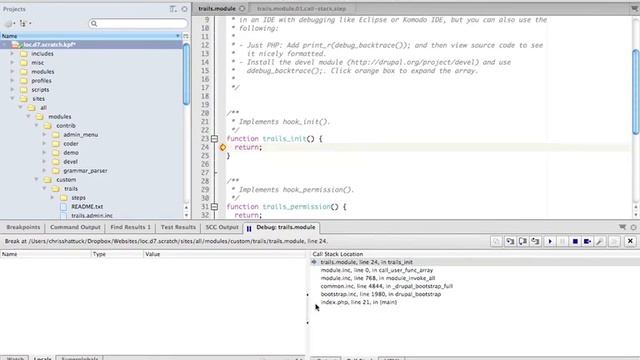Click the Detach debugger button
Screen dimensions: 640x360
pyautogui.click(x=587, y=241)
